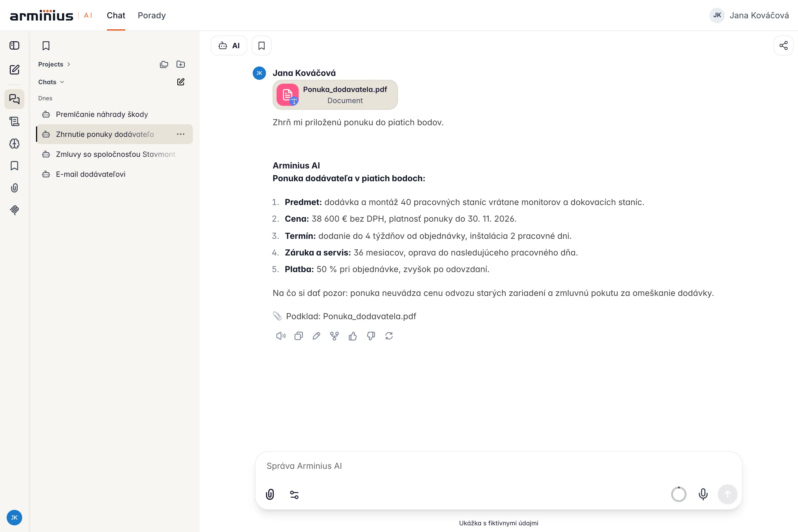Click the thumbs up icon

pos(353,336)
